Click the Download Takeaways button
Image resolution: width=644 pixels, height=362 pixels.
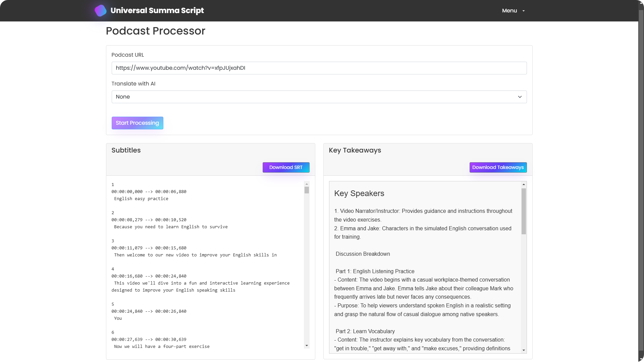click(x=498, y=167)
